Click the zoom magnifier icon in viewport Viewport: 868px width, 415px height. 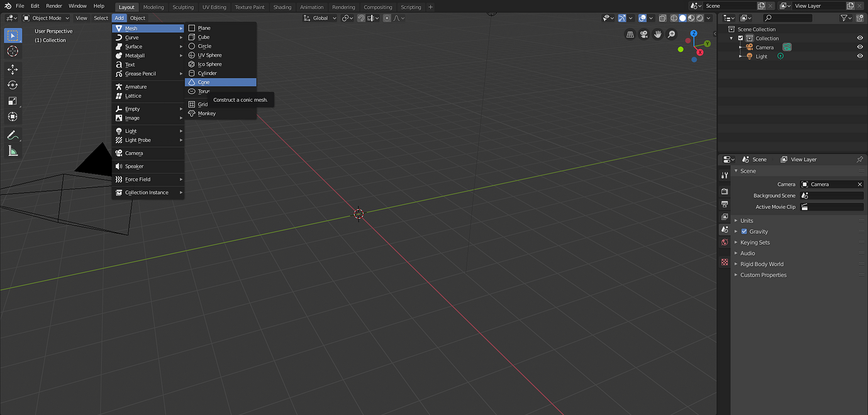pyautogui.click(x=672, y=35)
